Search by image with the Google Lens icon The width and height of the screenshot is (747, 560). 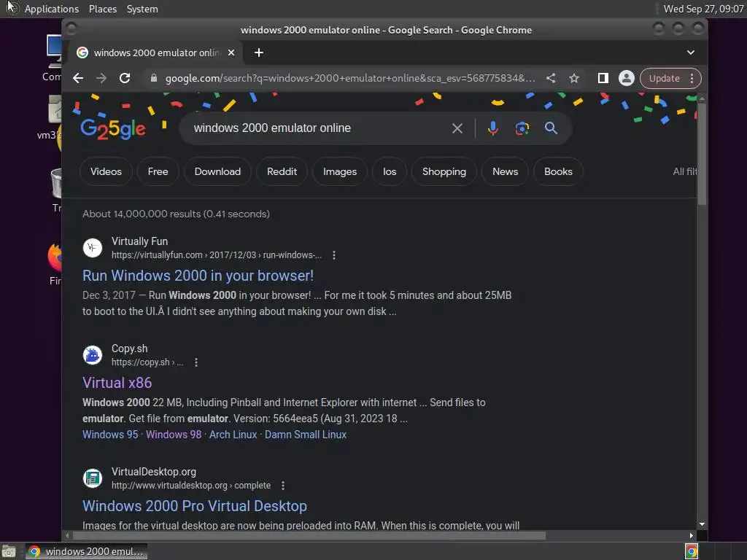tap(522, 128)
